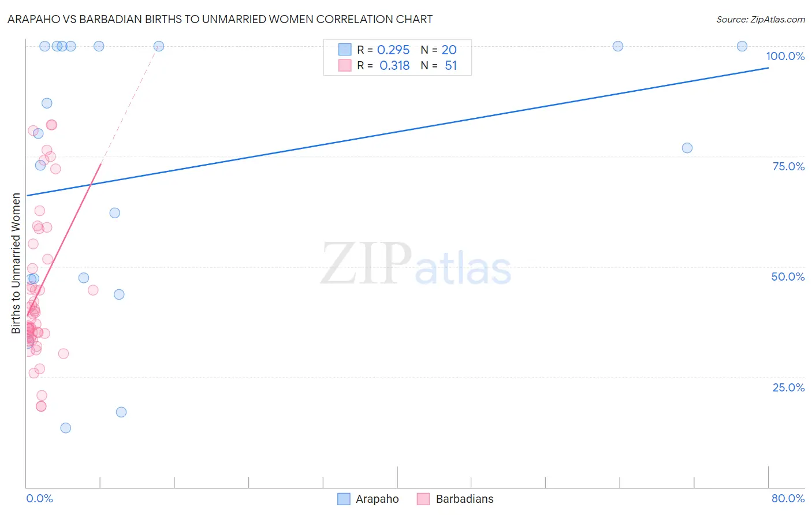This screenshot has width=812, height=515.
Task: Select the Arapaho legend label
Action: click(x=377, y=499)
